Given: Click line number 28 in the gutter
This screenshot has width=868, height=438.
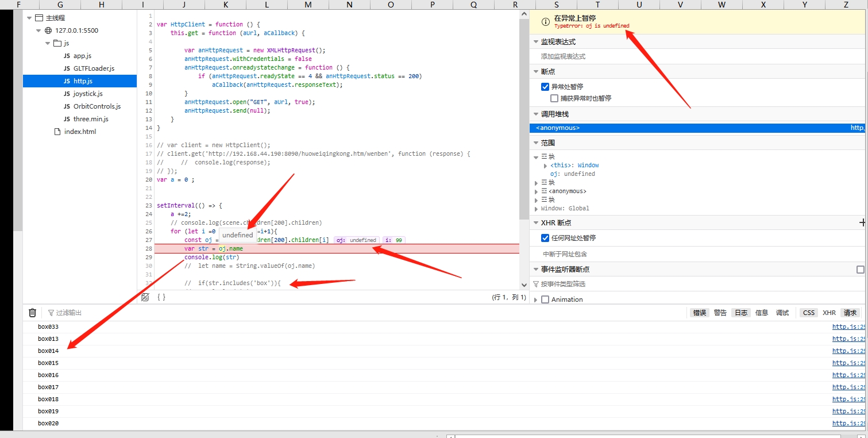Looking at the screenshot, I should (x=148, y=248).
